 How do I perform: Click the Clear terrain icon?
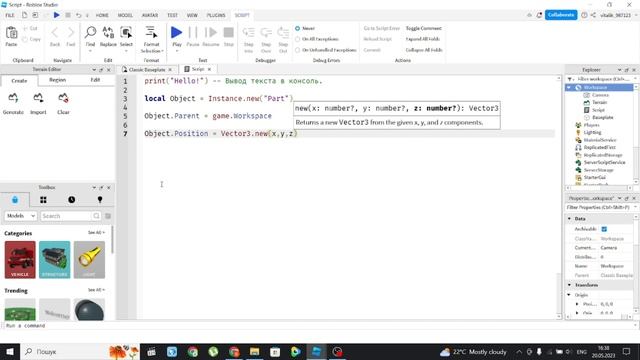coord(63,98)
